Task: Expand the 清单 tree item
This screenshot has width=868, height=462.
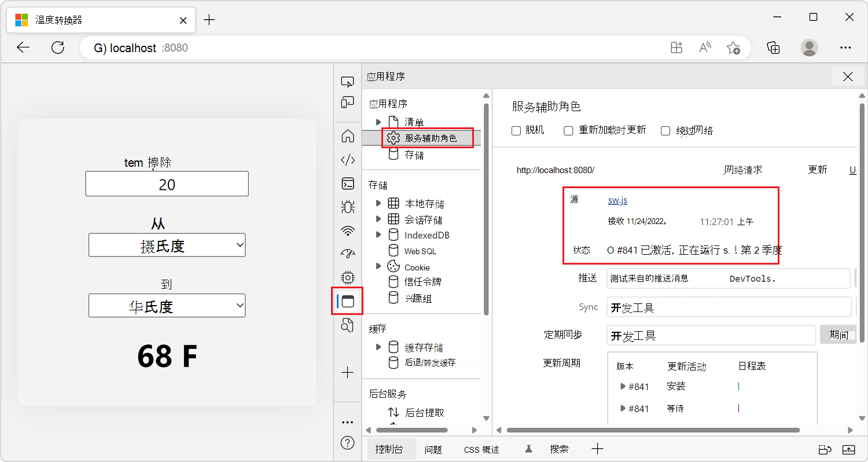Action: (378, 122)
